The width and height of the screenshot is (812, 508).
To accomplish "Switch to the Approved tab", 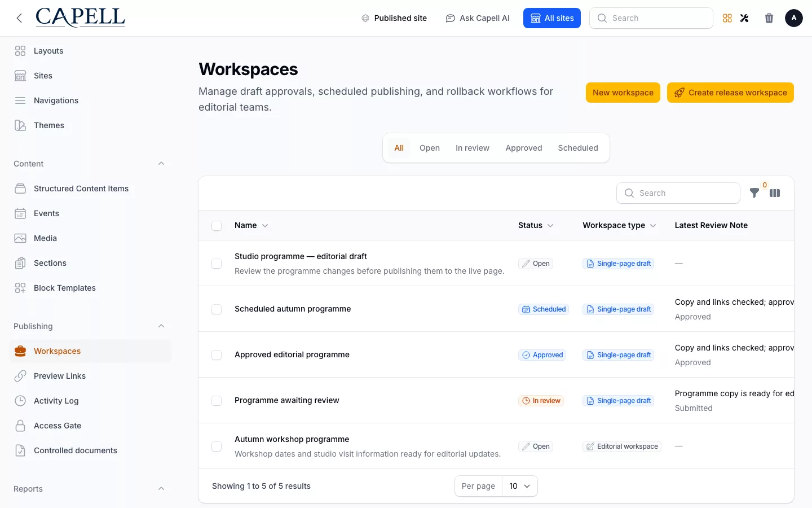I will point(524,148).
